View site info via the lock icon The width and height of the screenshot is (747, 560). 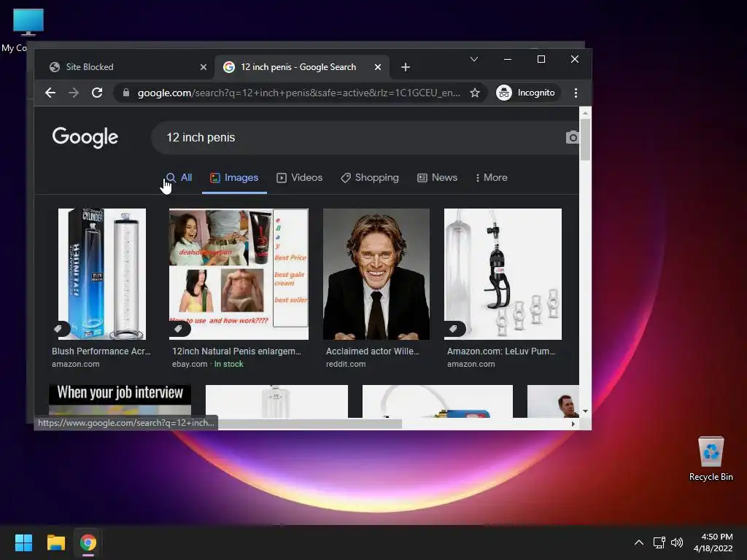[125, 93]
